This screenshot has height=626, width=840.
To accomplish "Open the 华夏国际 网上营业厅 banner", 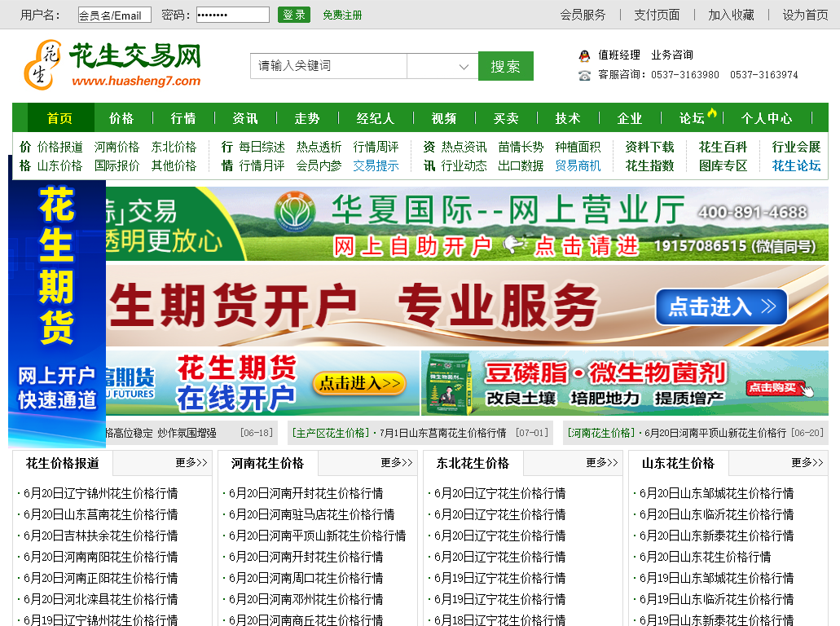I will pos(467,223).
